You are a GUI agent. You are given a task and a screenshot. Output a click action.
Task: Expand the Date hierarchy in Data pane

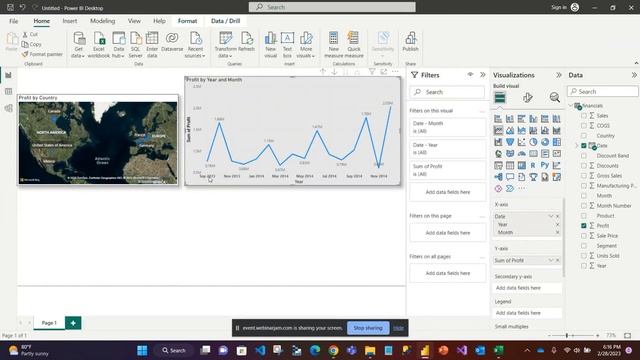(577, 146)
